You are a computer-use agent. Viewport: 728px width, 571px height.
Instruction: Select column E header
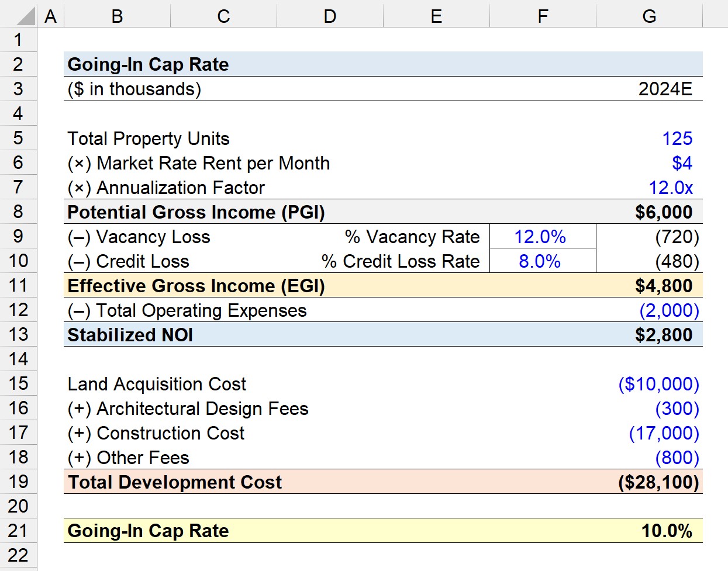click(436, 16)
